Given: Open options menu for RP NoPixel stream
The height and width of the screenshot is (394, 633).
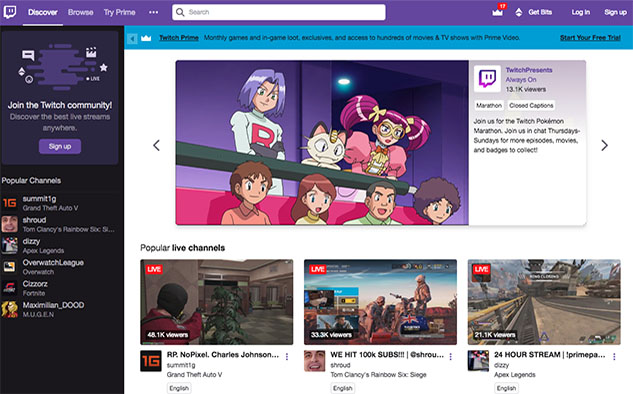Looking at the screenshot, I should (287, 357).
